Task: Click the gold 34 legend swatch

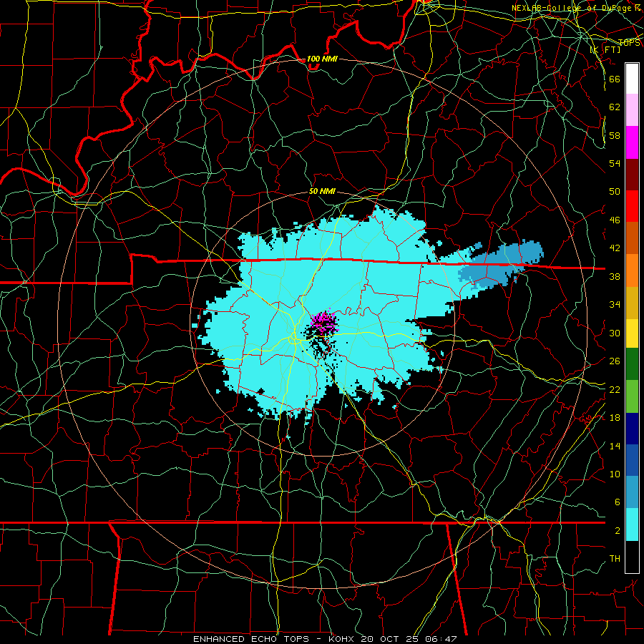Action: [632, 303]
